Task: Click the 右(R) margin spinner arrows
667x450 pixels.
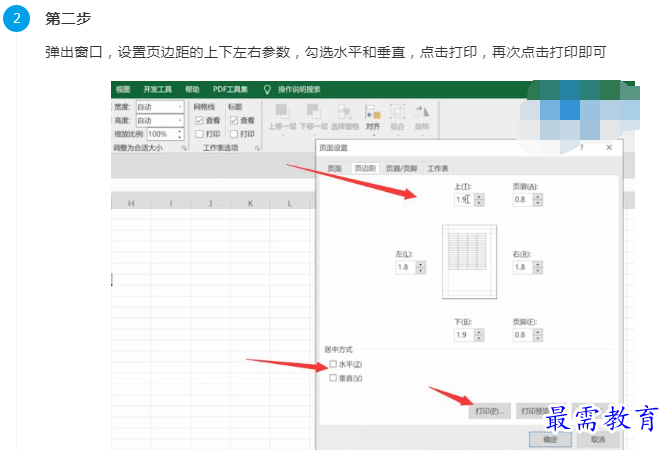Action: [538, 267]
